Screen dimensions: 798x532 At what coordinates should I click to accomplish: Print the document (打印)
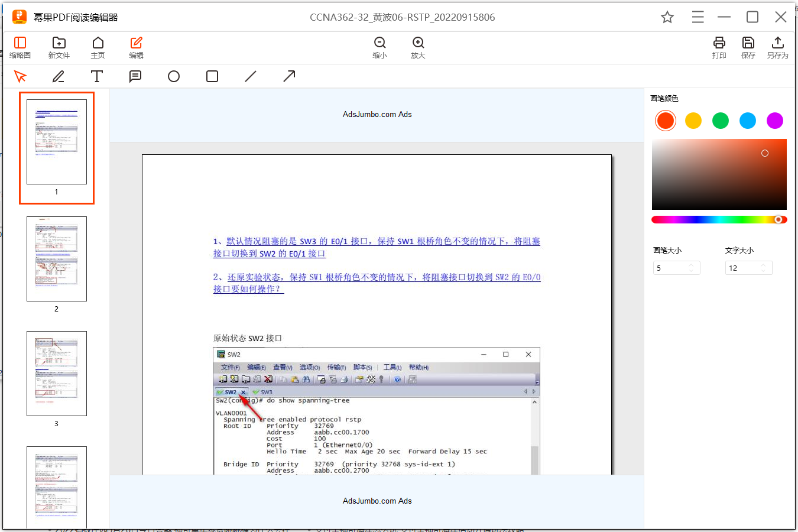click(x=719, y=47)
